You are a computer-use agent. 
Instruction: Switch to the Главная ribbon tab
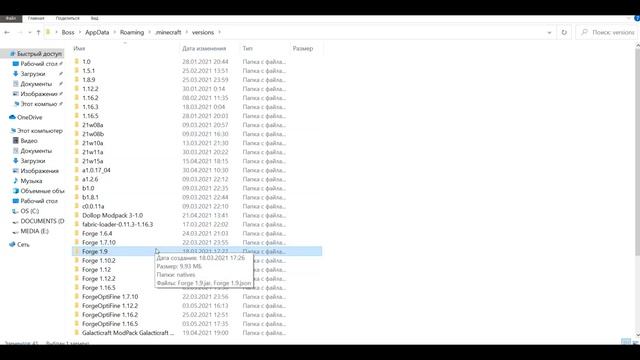coord(36,18)
